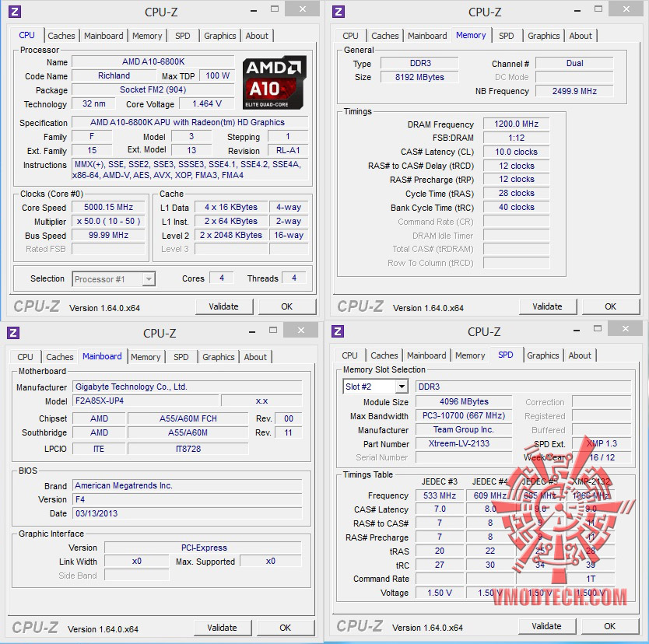Click the BIOS Date value 03/13/2013
This screenshot has height=644, width=649.
188,513
